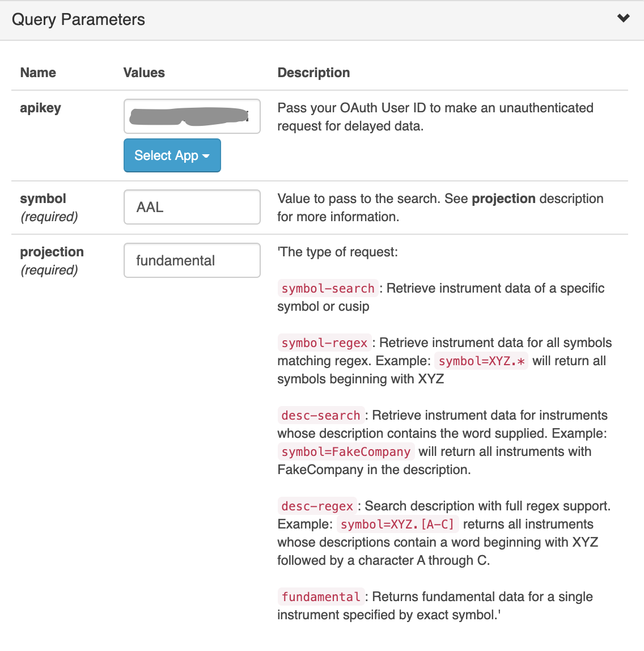Click the bold projection reference text
This screenshot has width=644, height=651.
point(502,198)
